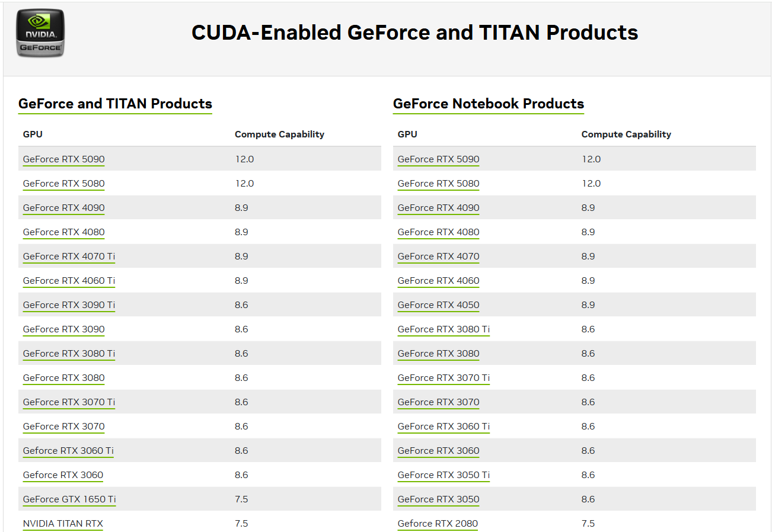Visit the GeForce GTX 1650 Ti link

[69, 499]
